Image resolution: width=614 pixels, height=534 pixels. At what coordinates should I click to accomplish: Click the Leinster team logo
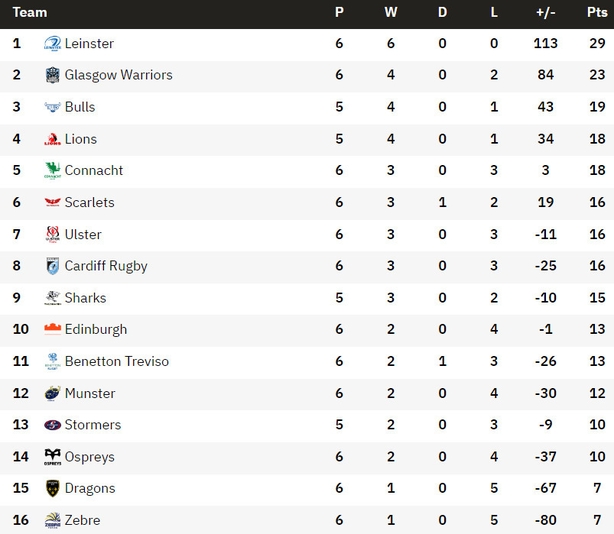[52, 43]
